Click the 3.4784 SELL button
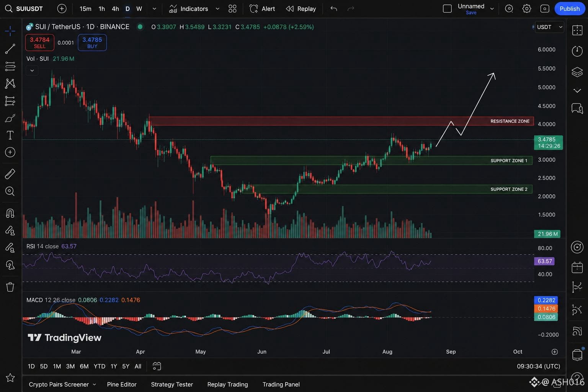The width and height of the screenshot is (588, 392). (x=40, y=42)
